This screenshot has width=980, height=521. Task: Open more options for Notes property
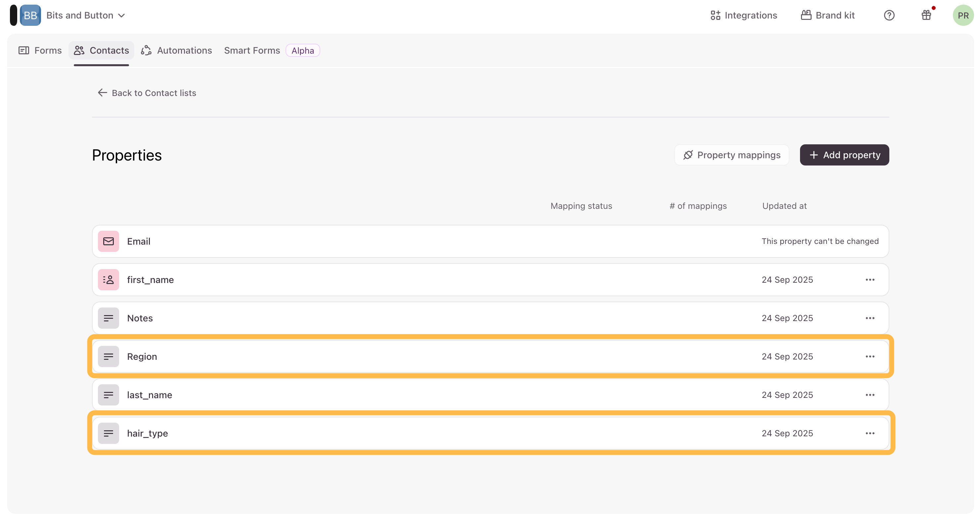pos(870,318)
